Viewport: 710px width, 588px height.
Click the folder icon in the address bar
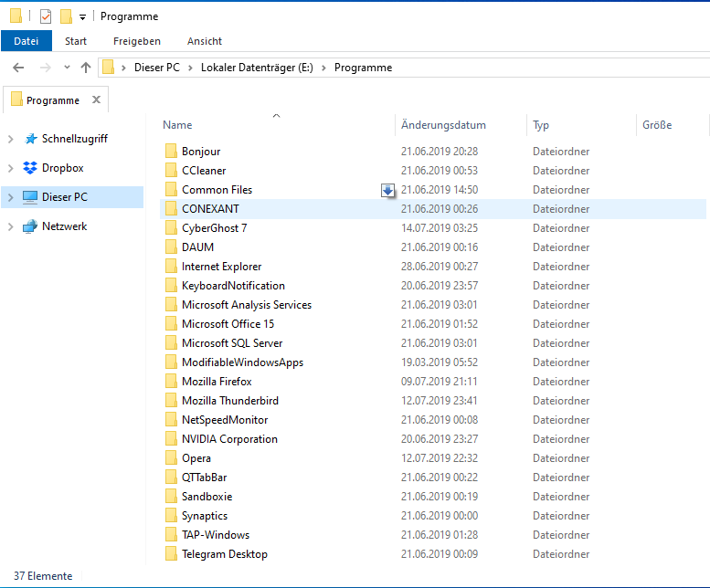tap(108, 68)
